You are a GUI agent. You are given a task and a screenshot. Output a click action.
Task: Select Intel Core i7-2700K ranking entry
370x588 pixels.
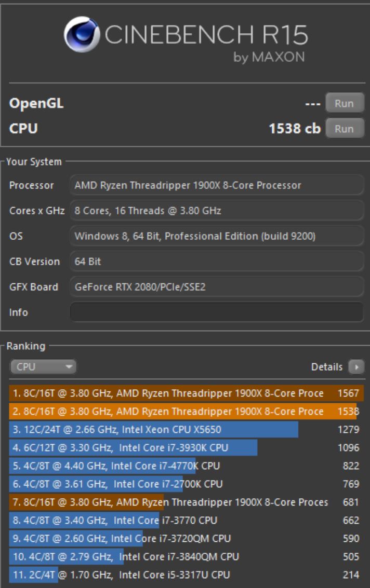point(186,484)
